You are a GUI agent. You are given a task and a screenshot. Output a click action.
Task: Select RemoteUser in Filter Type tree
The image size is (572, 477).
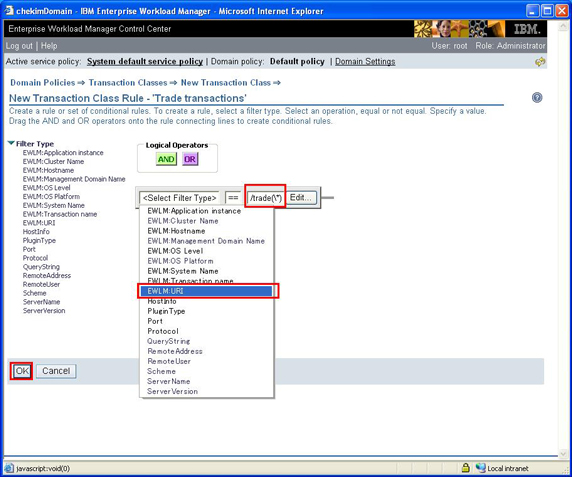point(41,284)
